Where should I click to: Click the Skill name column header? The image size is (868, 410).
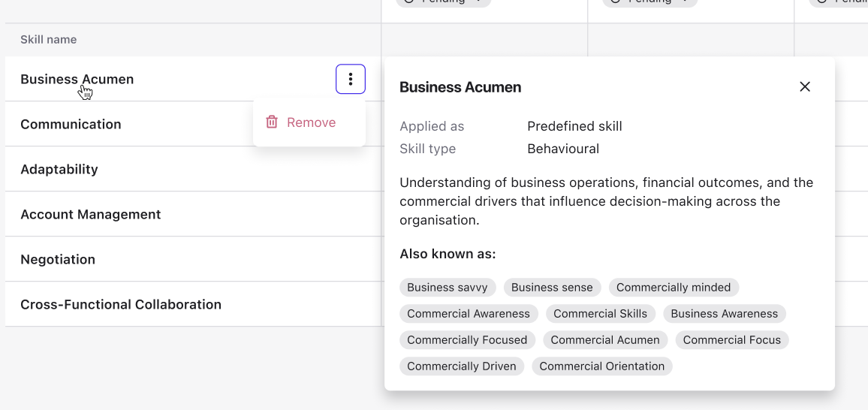pos(49,40)
